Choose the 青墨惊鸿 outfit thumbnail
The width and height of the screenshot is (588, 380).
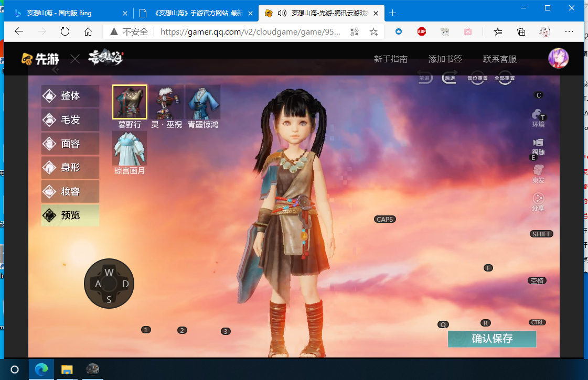[x=203, y=102]
